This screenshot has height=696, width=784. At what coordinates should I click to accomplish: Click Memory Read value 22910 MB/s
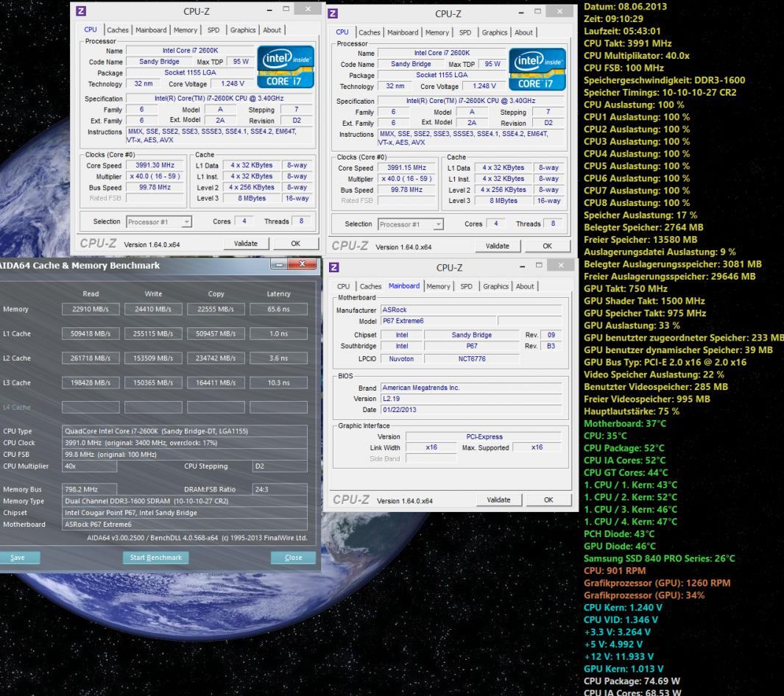tap(91, 309)
